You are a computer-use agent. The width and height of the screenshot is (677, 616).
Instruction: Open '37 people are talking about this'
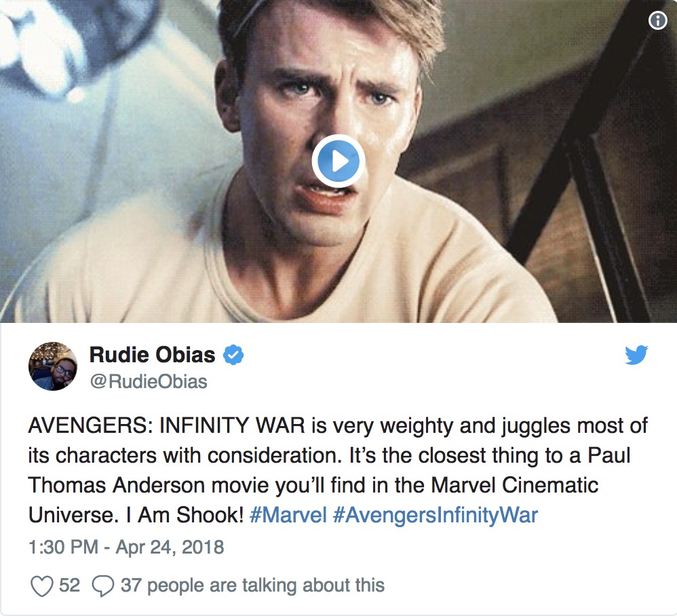click(252, 585)
